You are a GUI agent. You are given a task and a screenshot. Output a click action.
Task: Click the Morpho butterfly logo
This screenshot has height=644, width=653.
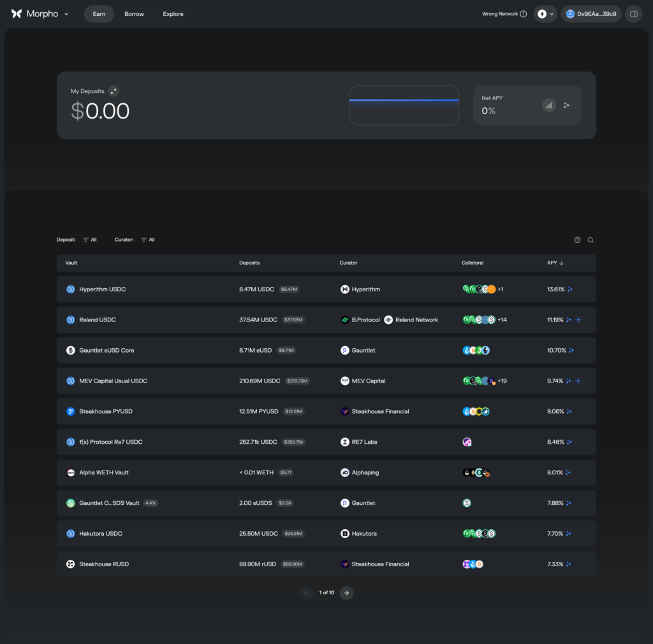(x=17, y=13)
